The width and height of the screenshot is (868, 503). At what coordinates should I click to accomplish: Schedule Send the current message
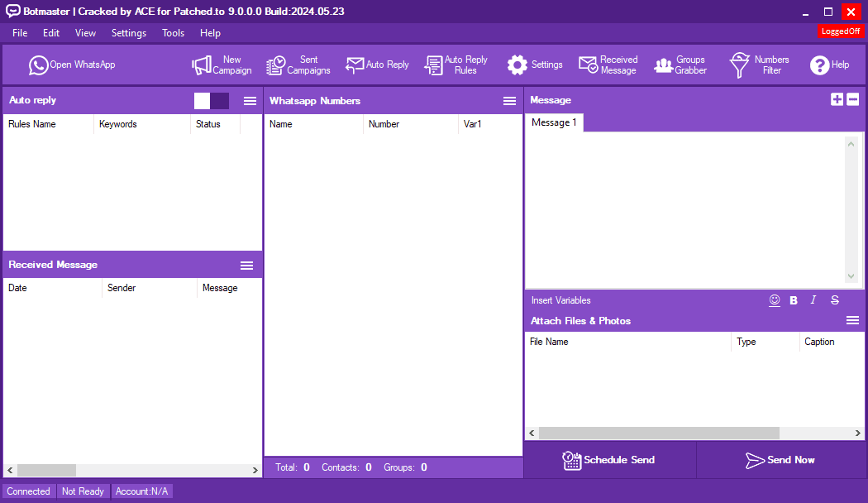pyautogui.click(x=609, y=460)
